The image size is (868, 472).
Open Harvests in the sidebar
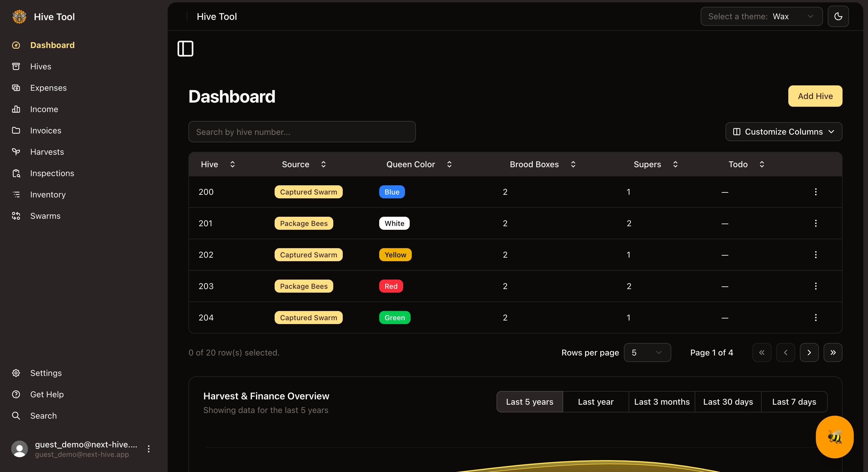[47, 152]
